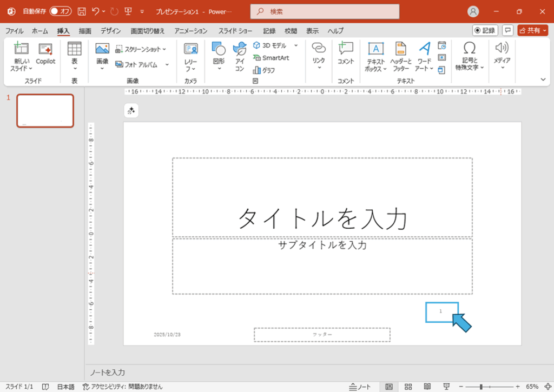Open the header and footer tool
Image resolution: width=554 pixels, height=392 pixels.
point(401,57)
